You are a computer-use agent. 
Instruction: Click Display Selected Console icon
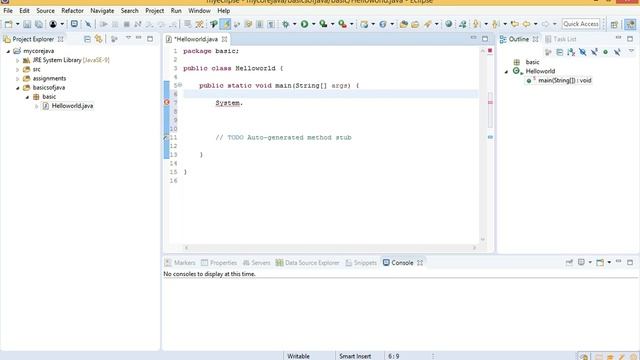click(581, 262)
